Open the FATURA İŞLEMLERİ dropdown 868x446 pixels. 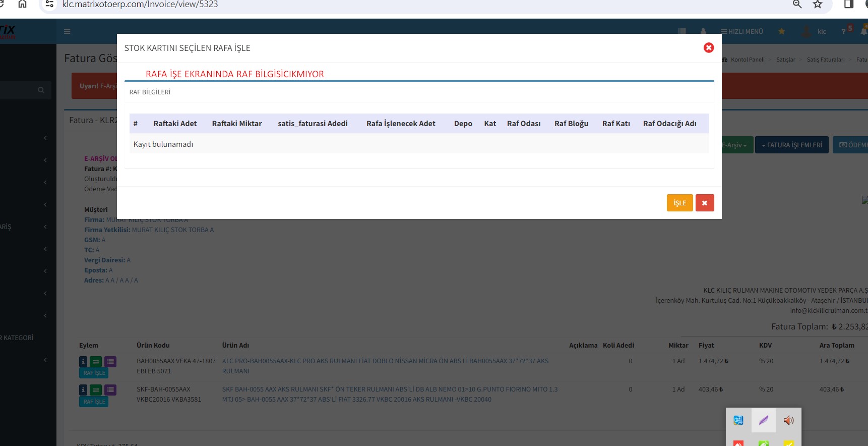click(791, 145)
